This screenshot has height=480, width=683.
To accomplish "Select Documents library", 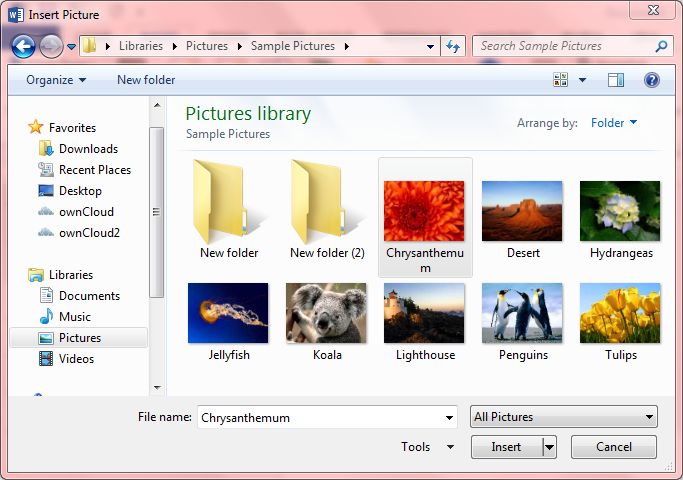I will 89,296.
